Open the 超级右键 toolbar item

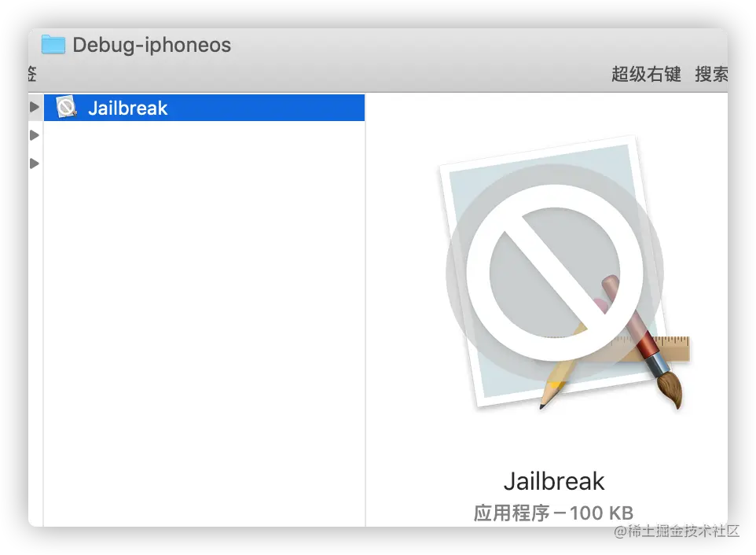(646, 74)
